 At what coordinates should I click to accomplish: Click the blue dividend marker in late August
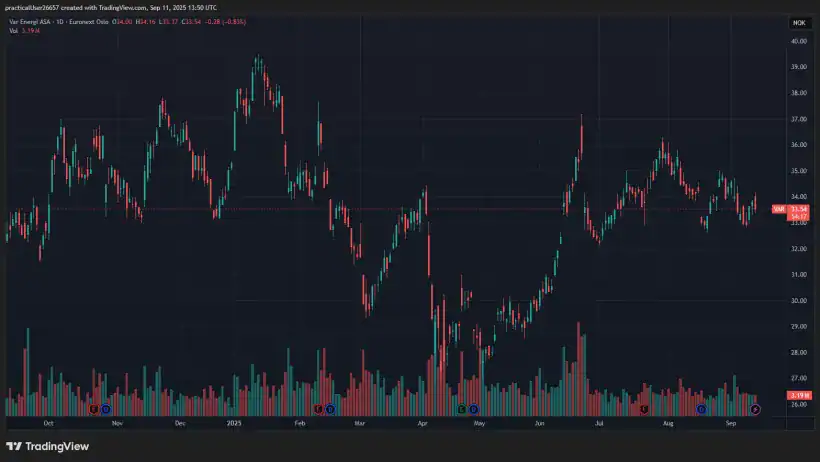pos(701,409)
